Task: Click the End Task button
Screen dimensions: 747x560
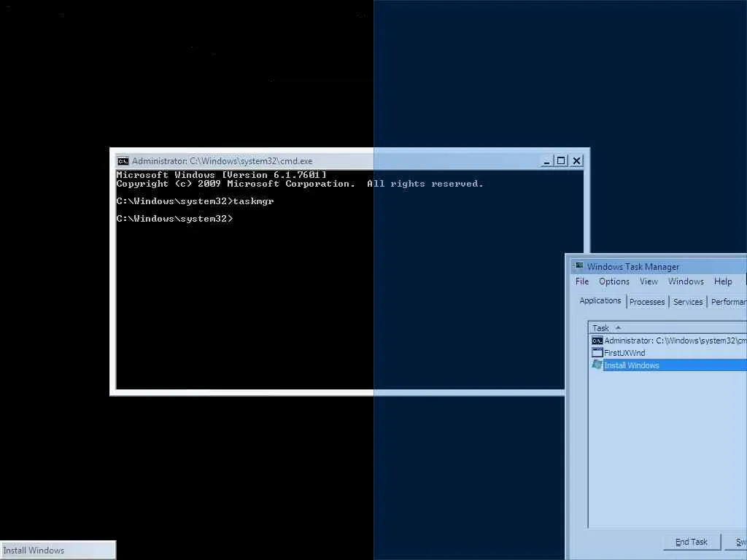Action: pos(692,542)
